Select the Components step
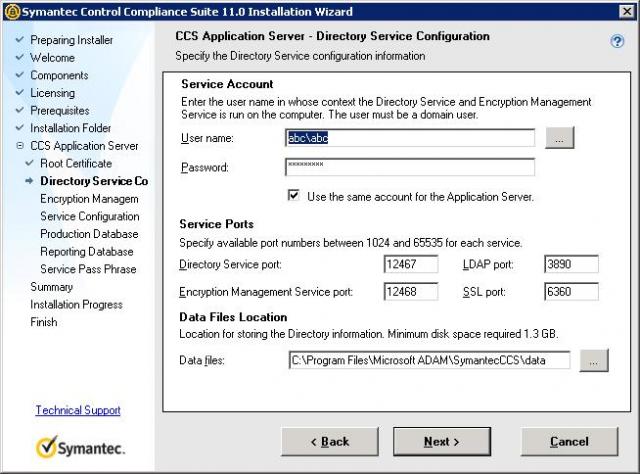 [59, 75]
